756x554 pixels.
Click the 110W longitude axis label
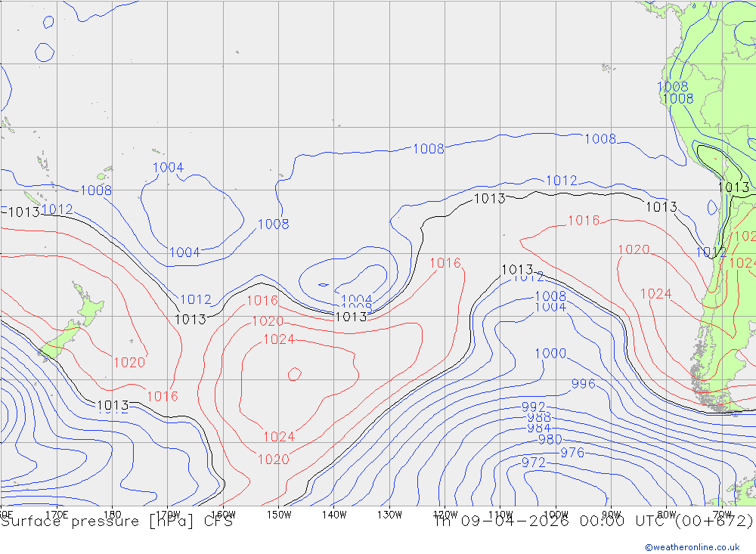500,515
